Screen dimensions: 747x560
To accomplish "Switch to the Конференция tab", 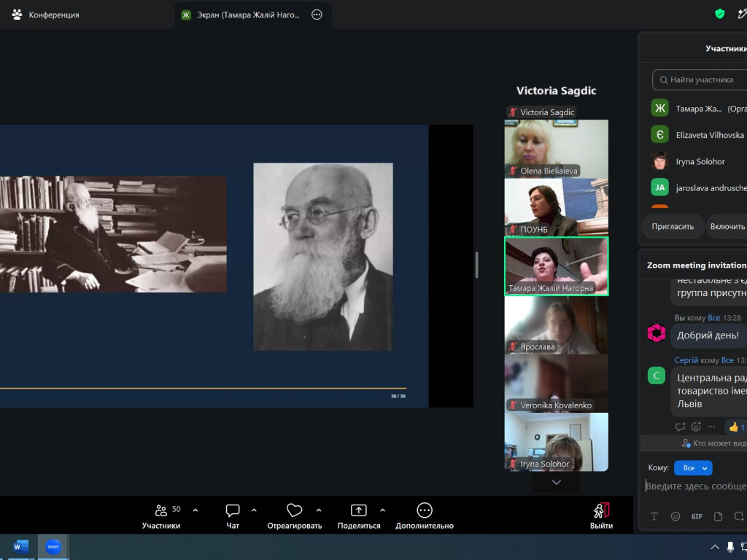I will [45, 15].
